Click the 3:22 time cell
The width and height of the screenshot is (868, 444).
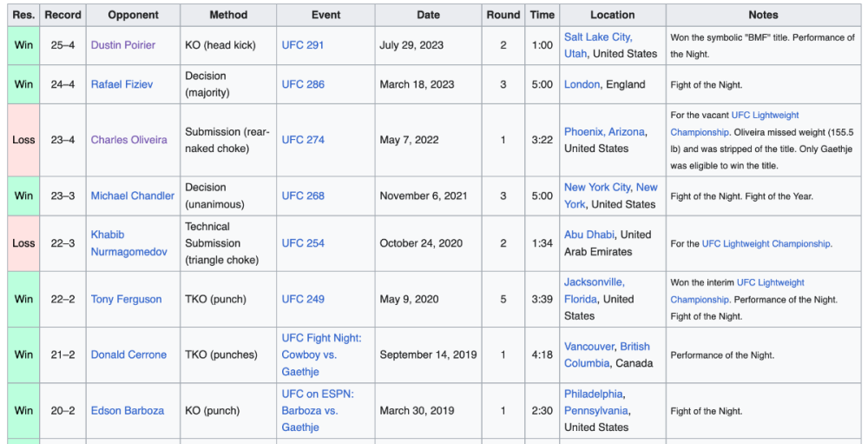coord(542,140)
